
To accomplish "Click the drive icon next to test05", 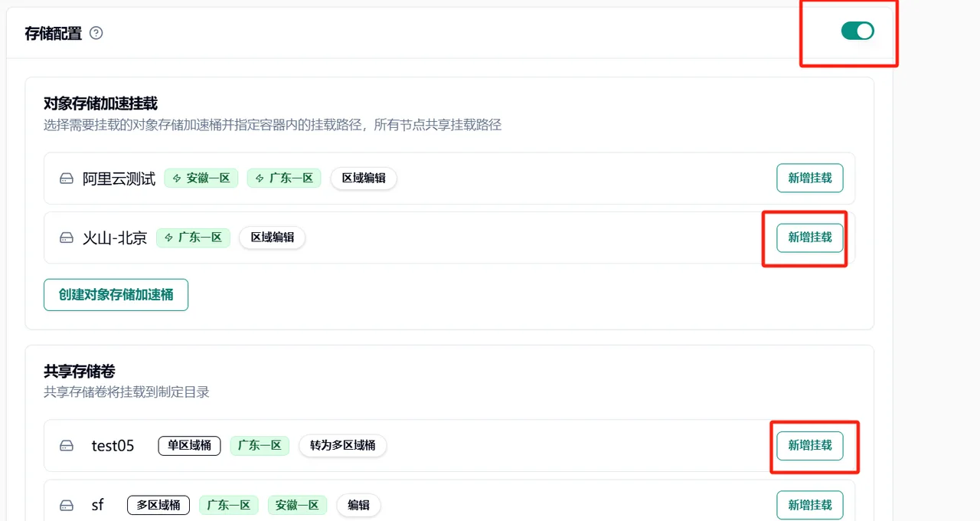I will (x=67, y=446).
